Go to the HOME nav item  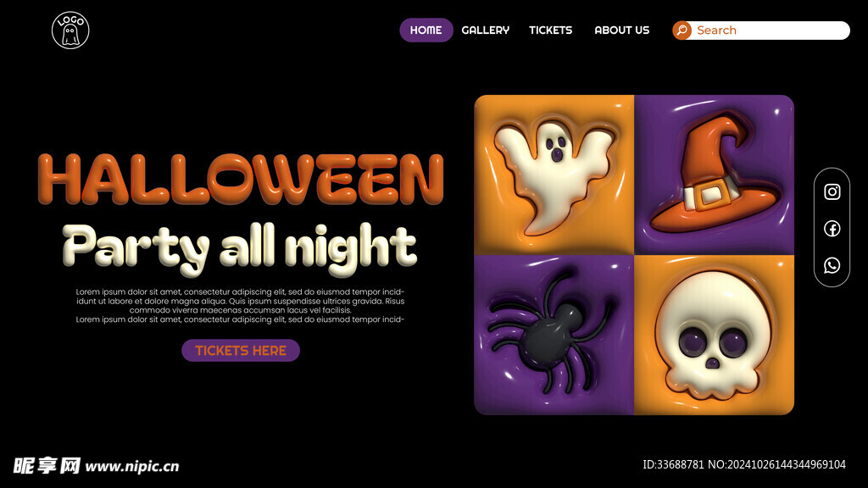426,30
